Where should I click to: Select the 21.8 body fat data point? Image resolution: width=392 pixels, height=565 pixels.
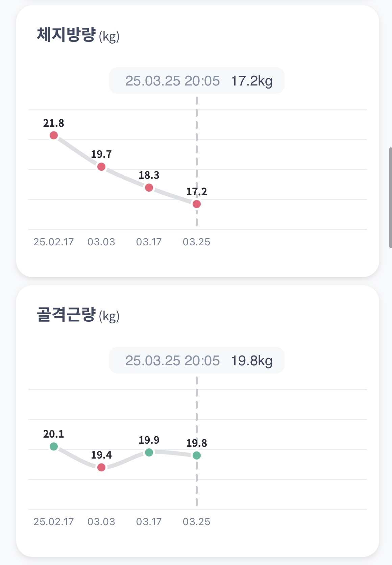coord(54,136)
